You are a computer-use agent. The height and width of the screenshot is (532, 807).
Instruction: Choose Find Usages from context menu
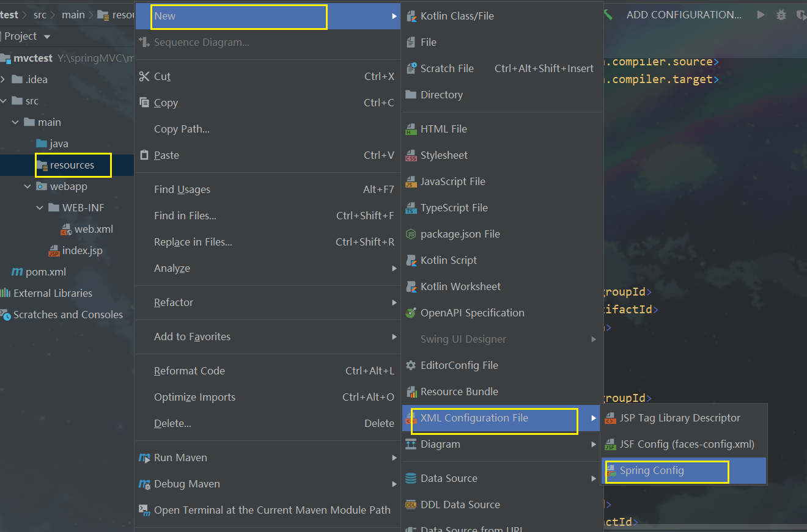pos(267,189)
